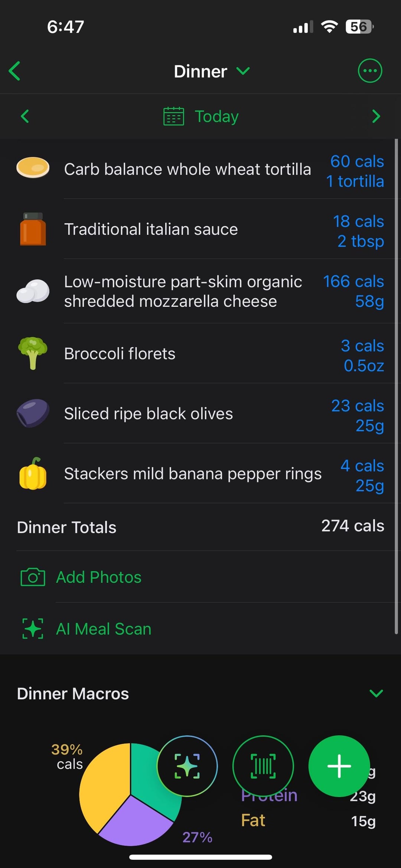Select the Broccoli florets entry
401x868 pixels.
pos(120,354)
